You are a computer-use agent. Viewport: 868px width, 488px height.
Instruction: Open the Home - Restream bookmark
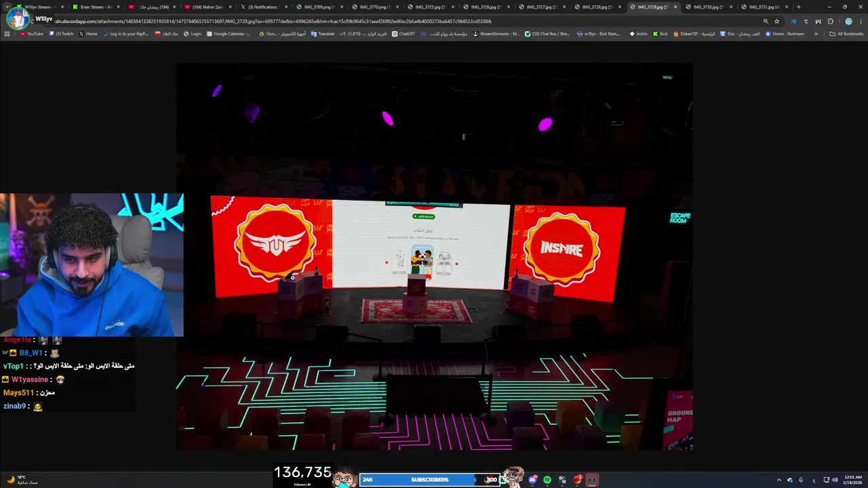click(785, 34)
